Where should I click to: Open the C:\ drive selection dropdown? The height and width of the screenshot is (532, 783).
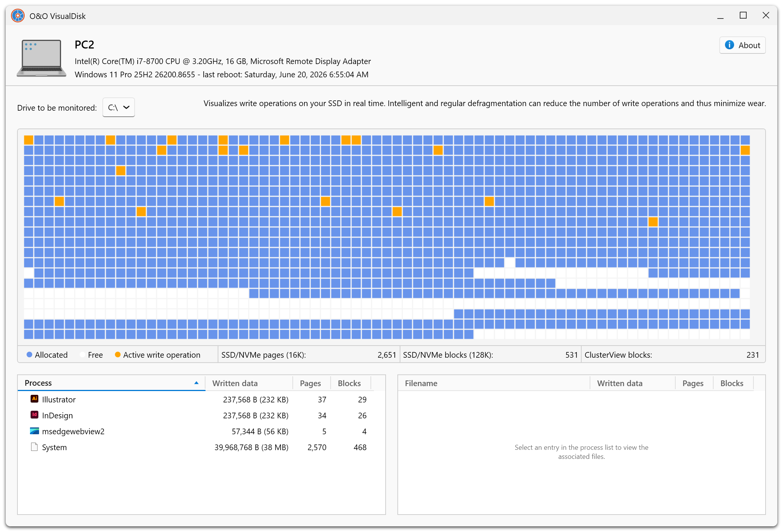click(119, 108)
